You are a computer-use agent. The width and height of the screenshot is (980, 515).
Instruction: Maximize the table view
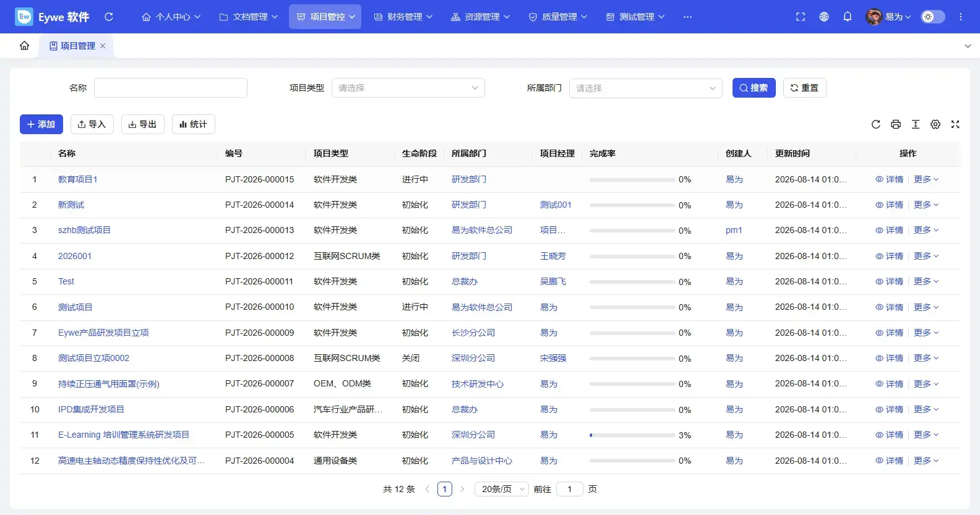955,124
